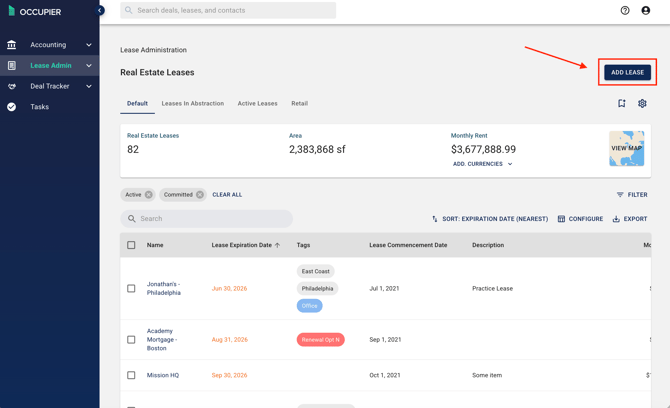Check the select-all checkbox in table header
This screenshot has width=670, height=408.
[x=131, y=245]
